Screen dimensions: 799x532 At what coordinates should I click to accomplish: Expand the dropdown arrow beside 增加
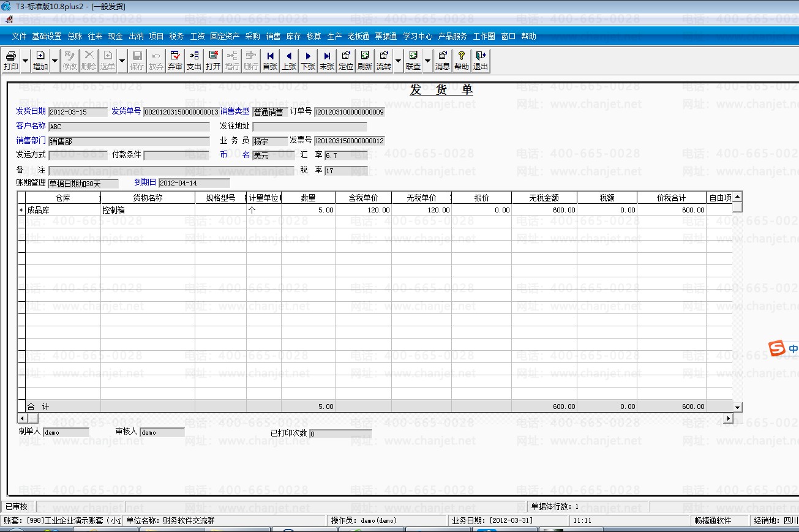point(55,61)
